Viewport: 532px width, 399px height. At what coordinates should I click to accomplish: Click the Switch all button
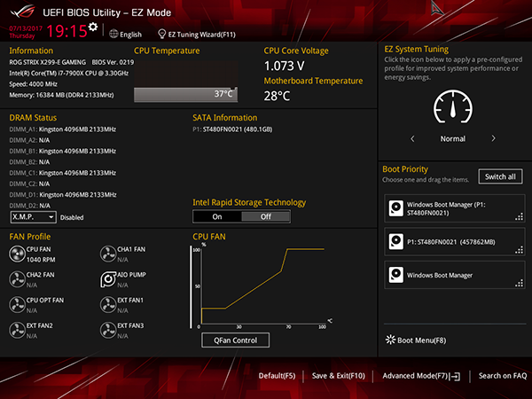tap(500, 176)
